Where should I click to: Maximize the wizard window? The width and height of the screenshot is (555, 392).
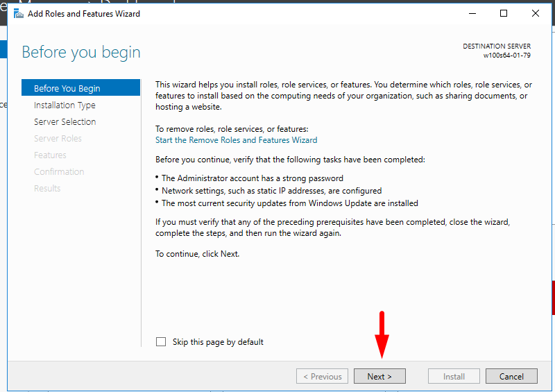point(504,13)
